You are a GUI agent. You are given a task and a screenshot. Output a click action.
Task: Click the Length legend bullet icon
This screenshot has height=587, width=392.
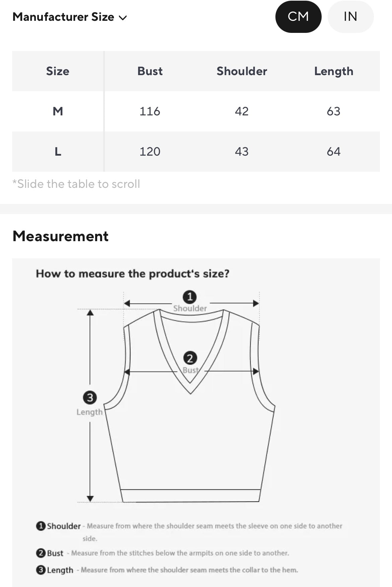[x=41, y=570]
